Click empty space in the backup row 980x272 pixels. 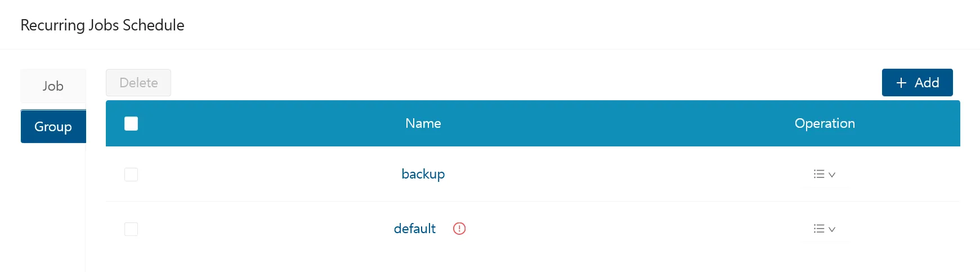click(x=619, y=174)
